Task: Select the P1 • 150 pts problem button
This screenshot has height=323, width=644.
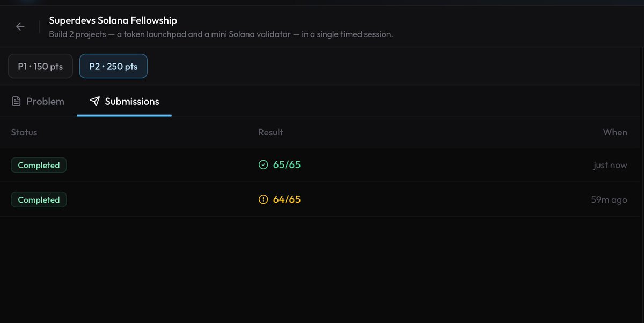Action: pyautogui.click(x=40, y=67)
